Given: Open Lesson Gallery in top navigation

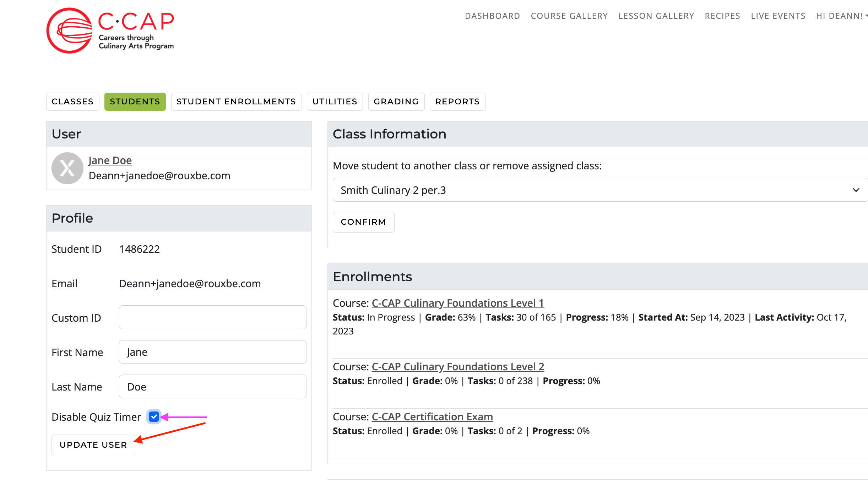Looking at the screenshot, I should 656,16.
